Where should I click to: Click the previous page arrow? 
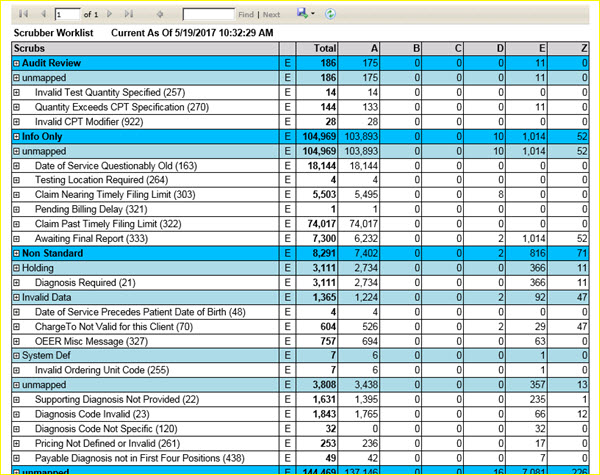pos(41,15)
